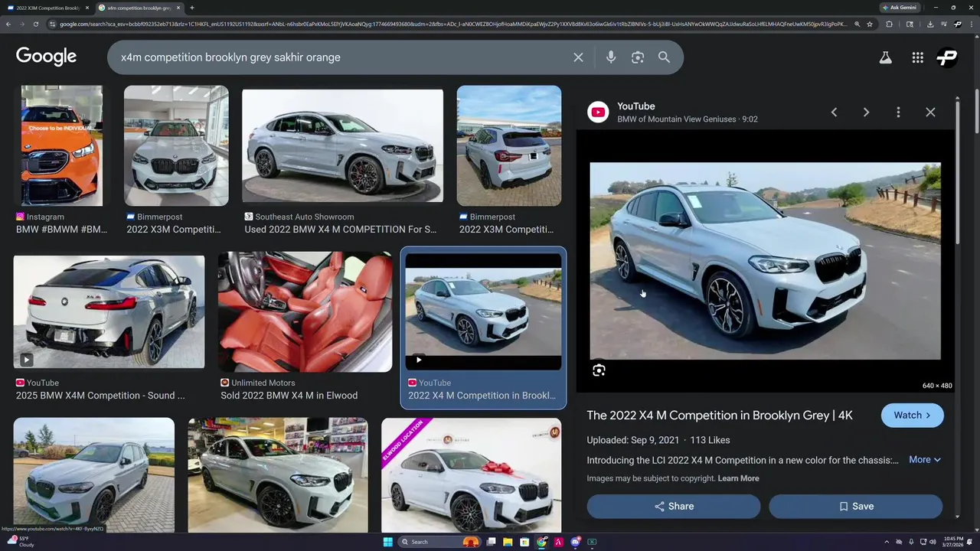This screenshot has height=551, width=980.
Task: Play the 2025 BMW X4M Competition video thumbnail
Action: click(109, 312)
